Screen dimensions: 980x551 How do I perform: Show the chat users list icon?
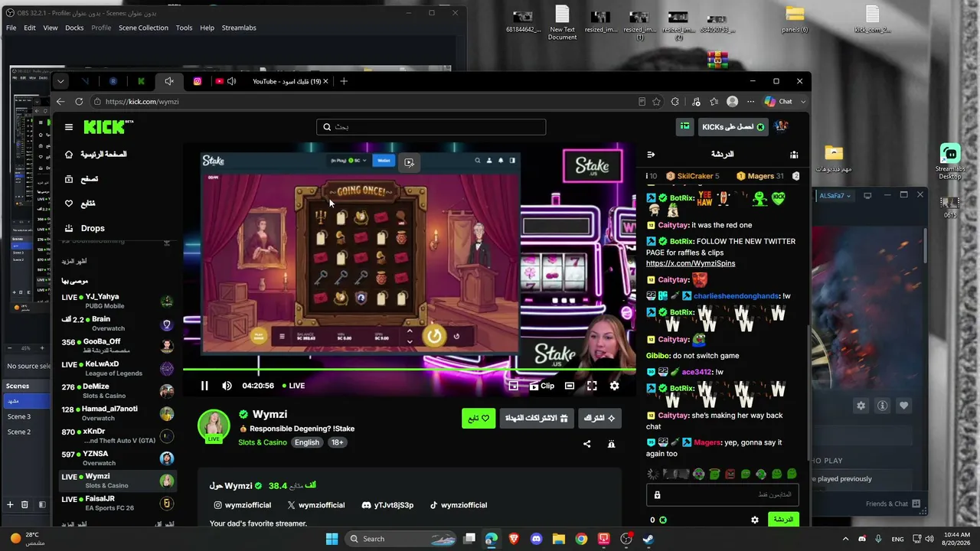pyautogui.click(x=794, y=155)
